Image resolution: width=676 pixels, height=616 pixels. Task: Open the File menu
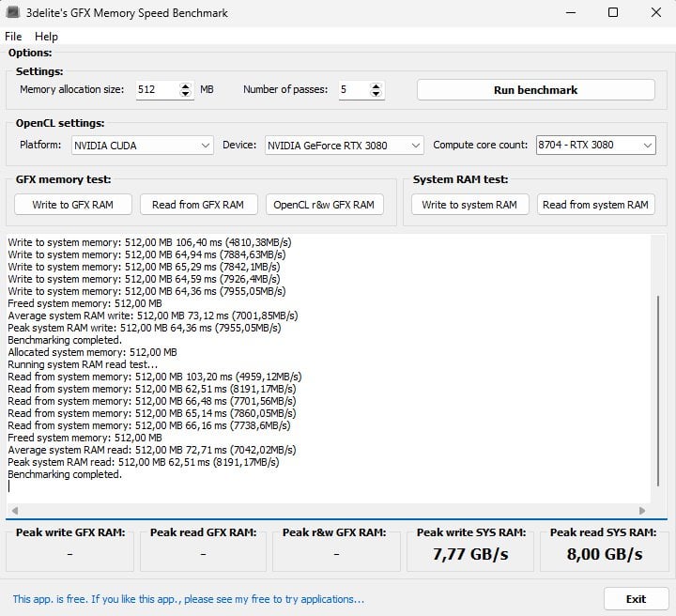tap(13, 37)
